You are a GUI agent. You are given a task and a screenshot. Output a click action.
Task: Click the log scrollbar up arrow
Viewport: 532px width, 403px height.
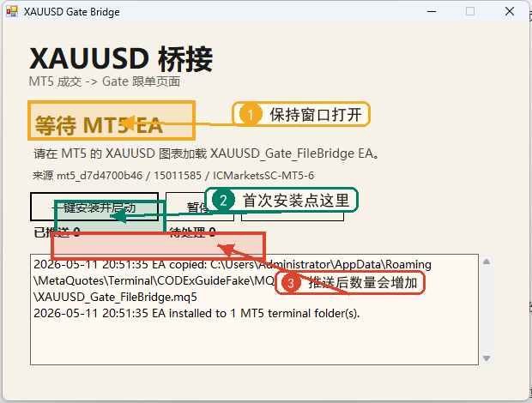click(487, 262)
